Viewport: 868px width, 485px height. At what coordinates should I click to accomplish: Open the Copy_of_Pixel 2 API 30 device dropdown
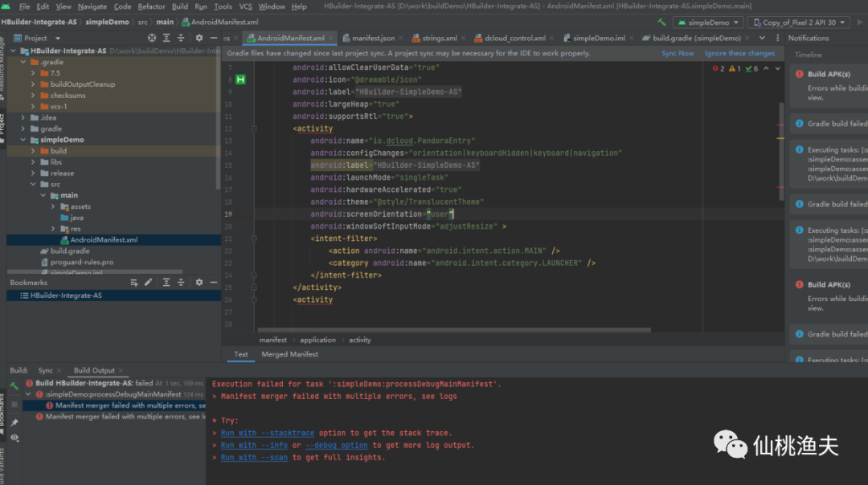[x=799, y=22]
